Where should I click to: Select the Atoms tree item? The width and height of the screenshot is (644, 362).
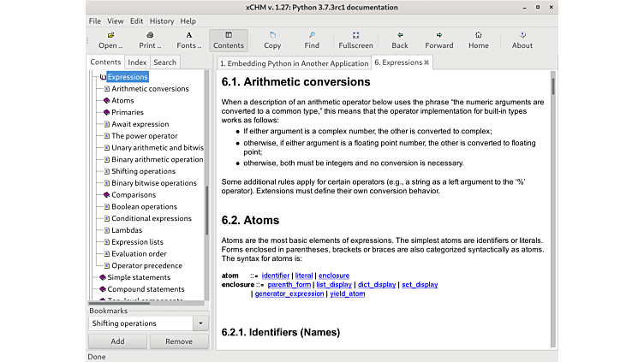coord(122,100)
